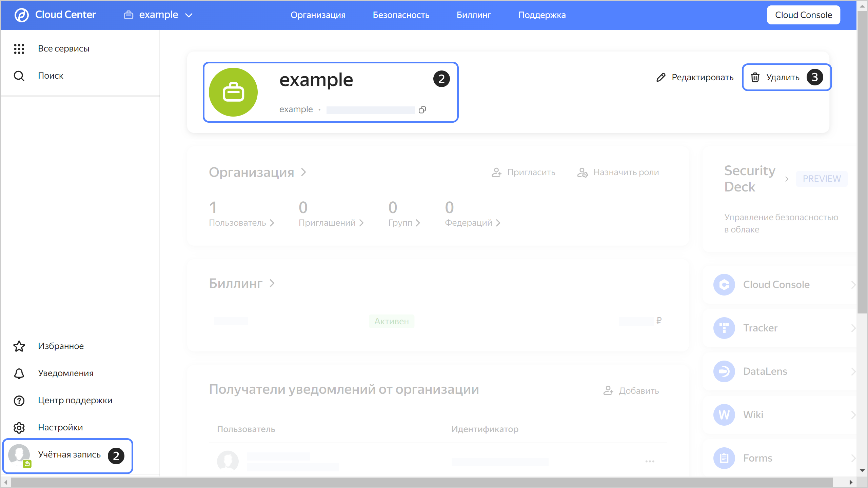Select the Поиск search icon
The width and height of the screenshot is (868, 488).
19,76
